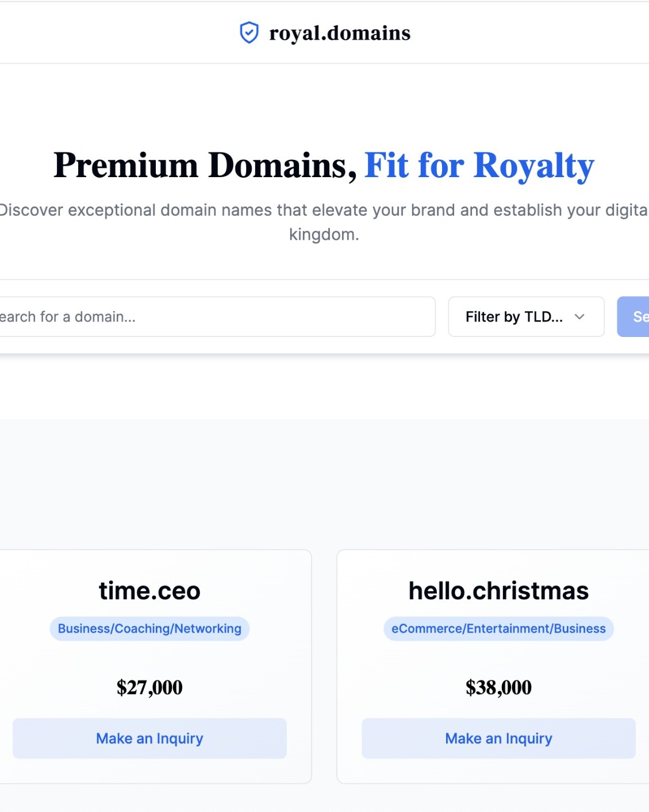Click the chevron arrow in TLD filter
This screenshot has height=812, width=649.
coord(579,317)
